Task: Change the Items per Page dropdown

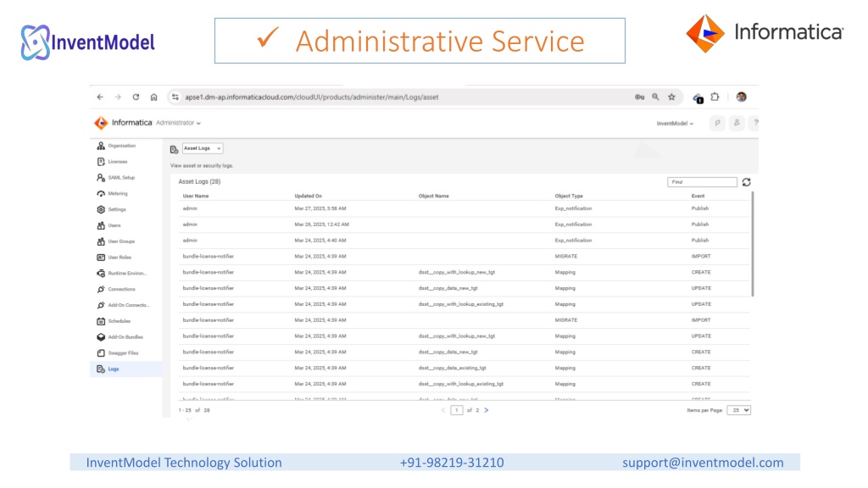Action: 738,410
